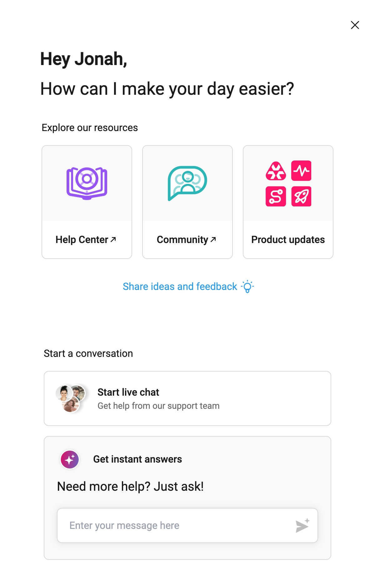Click the Help Center label
This screenshot has width=375, height=588.
82,240
